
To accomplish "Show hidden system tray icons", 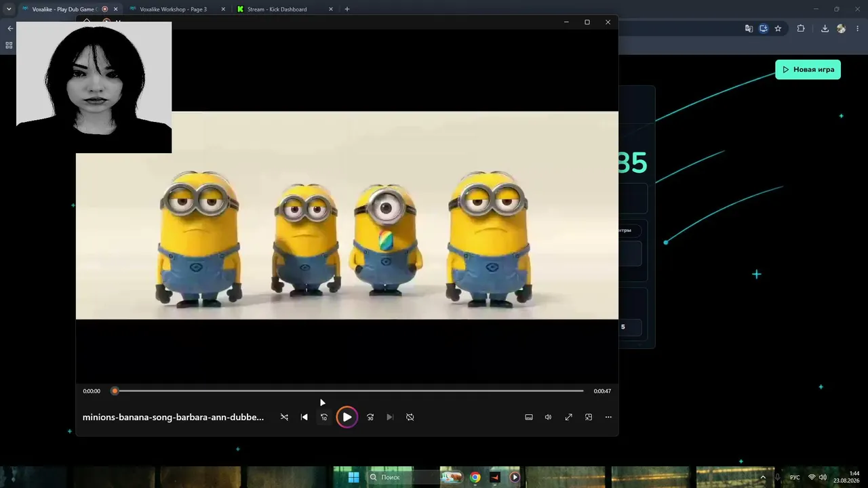I will pyautogui.click(x=763, y=477).
